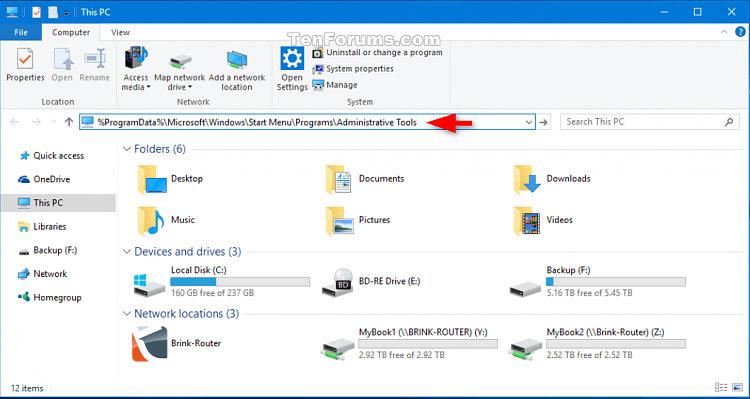This screenshot has height=399, width=750.
Task: Select Homegroup in navigation pane
Action: [x=57, y=298]
